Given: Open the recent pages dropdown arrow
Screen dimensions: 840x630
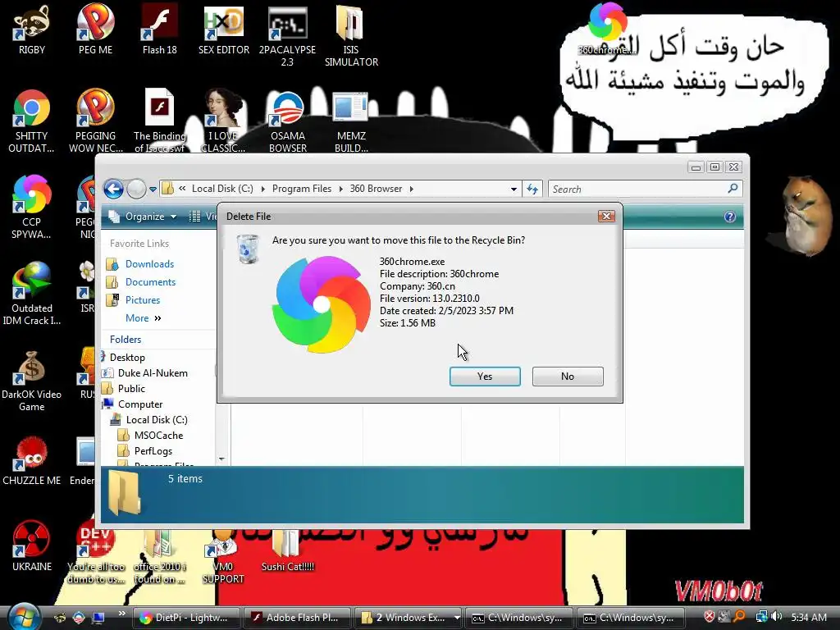Looking at the screenshot, I should [153, 189].
